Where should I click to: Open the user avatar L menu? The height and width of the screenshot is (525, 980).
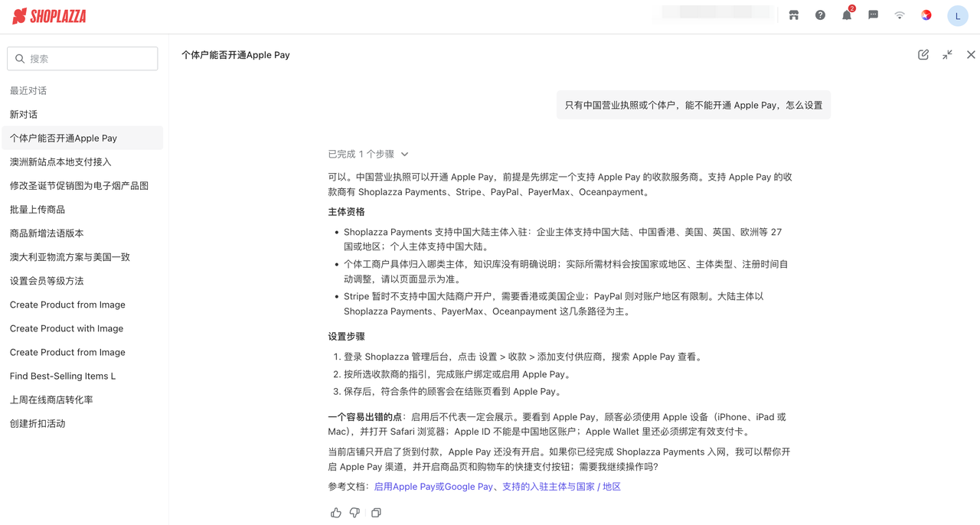[x=958, y=16]
